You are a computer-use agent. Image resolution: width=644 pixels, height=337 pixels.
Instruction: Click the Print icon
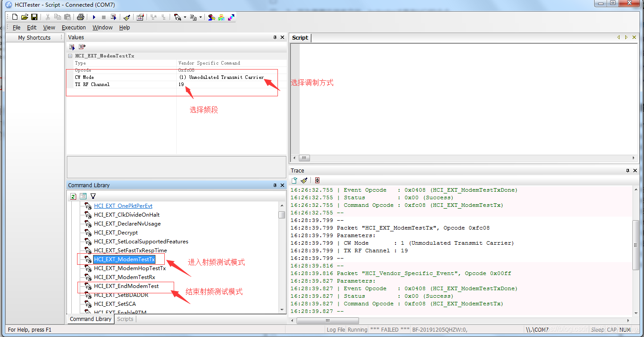click(x=81, y=17)
